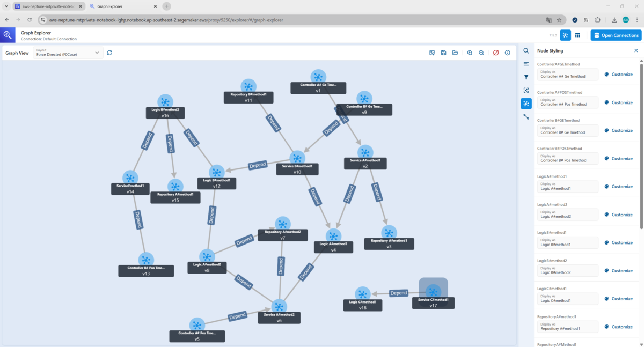This screenshot has width=644, height=347.
Task: Click the Depend edge label between v17 and v18
Action: coord(398,293)
